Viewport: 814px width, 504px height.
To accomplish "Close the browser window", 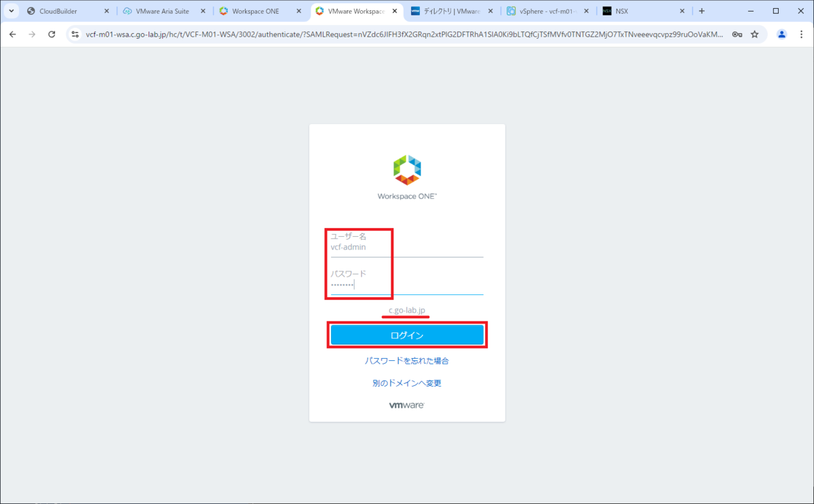I will click(801, 11).
